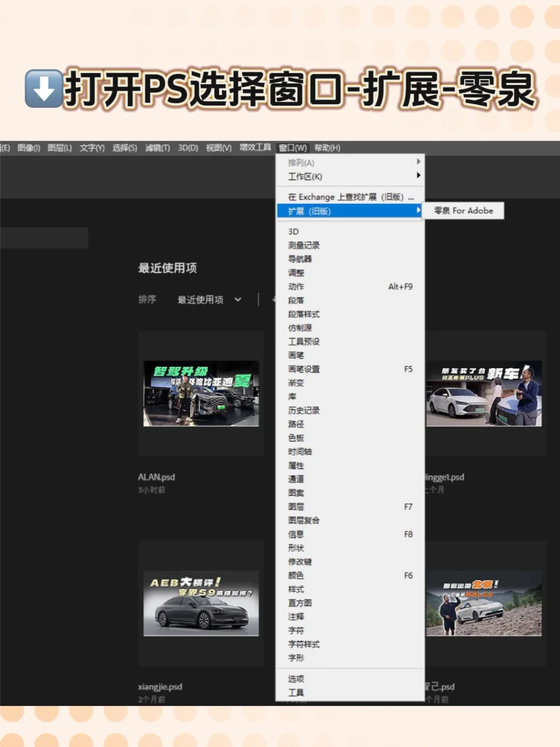
Task: Open the 帮助(H) menu
Action: click(327, 148)
